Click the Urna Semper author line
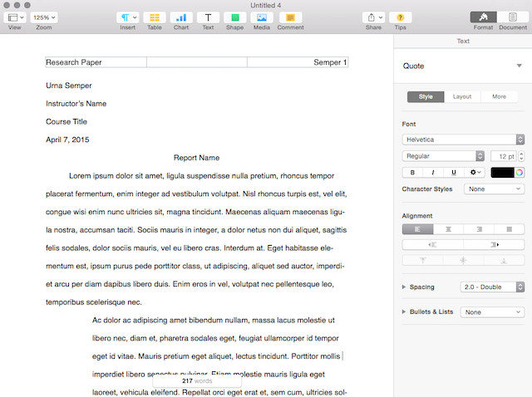This screenshot has width=532, height=397. point(69,86)
